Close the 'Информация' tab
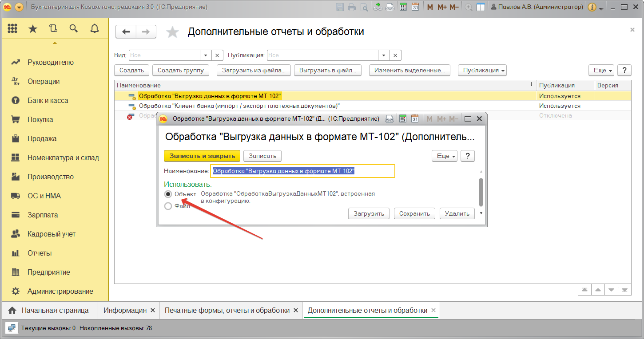Image resolution: width=644 pixels, height=339 pixels. pos(153,311)
